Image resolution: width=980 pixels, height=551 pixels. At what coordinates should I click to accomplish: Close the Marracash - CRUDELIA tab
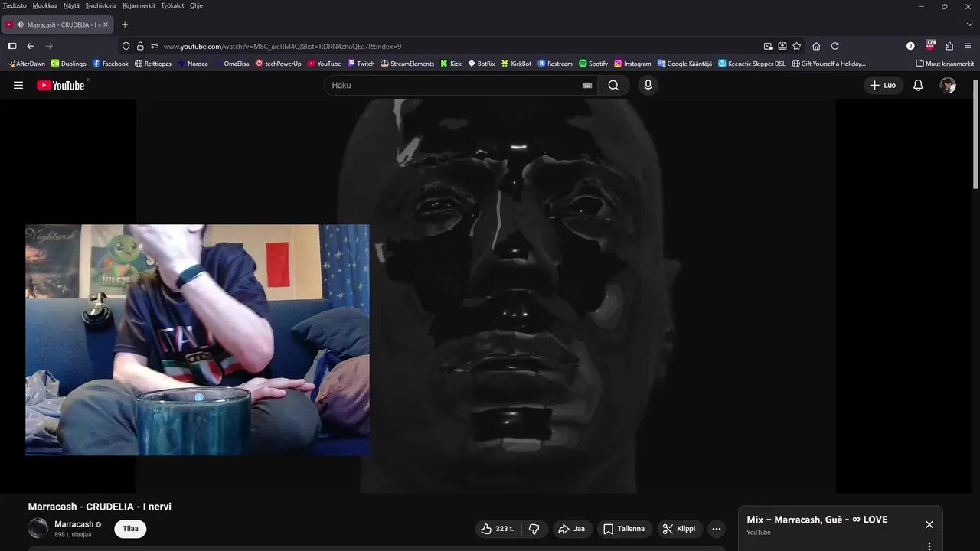click(106, 24)
